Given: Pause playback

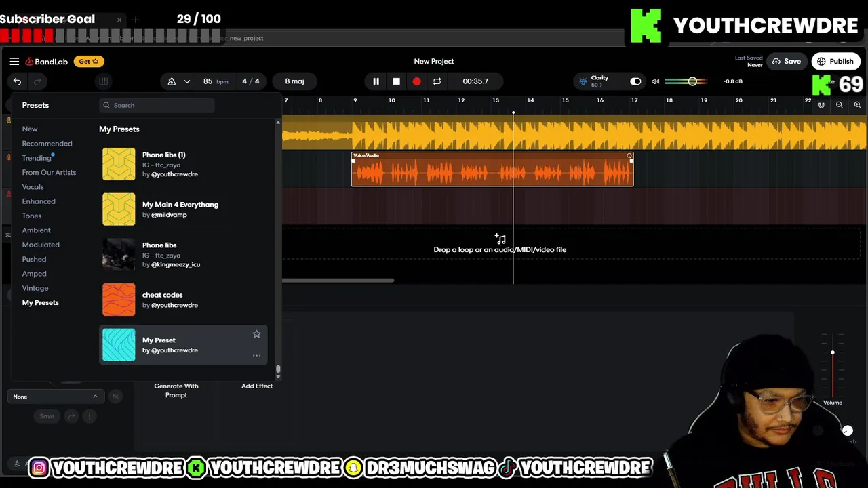Looking at the screenshot, I should pyautogui.click(x=376, y=81).
